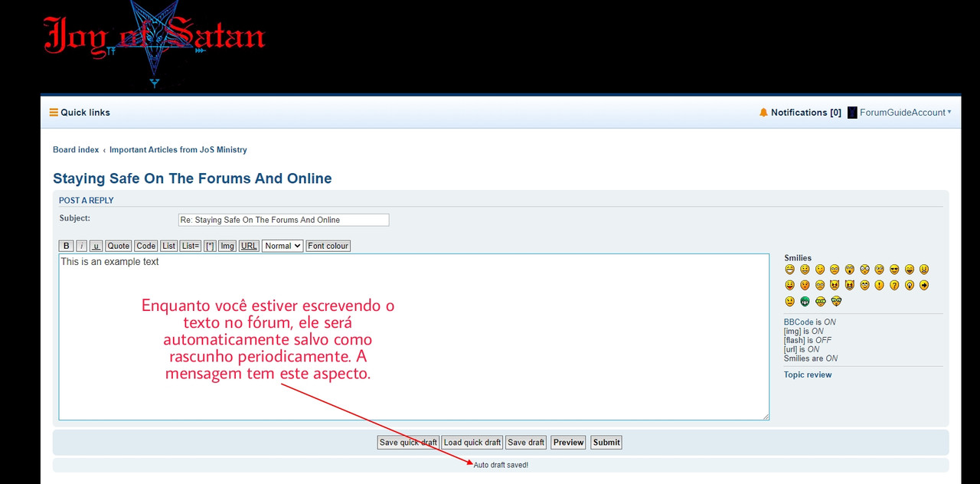Click the 'POST A REPLY' heading
The height and width of the screenshot is (484, 980).
point(87,201)
